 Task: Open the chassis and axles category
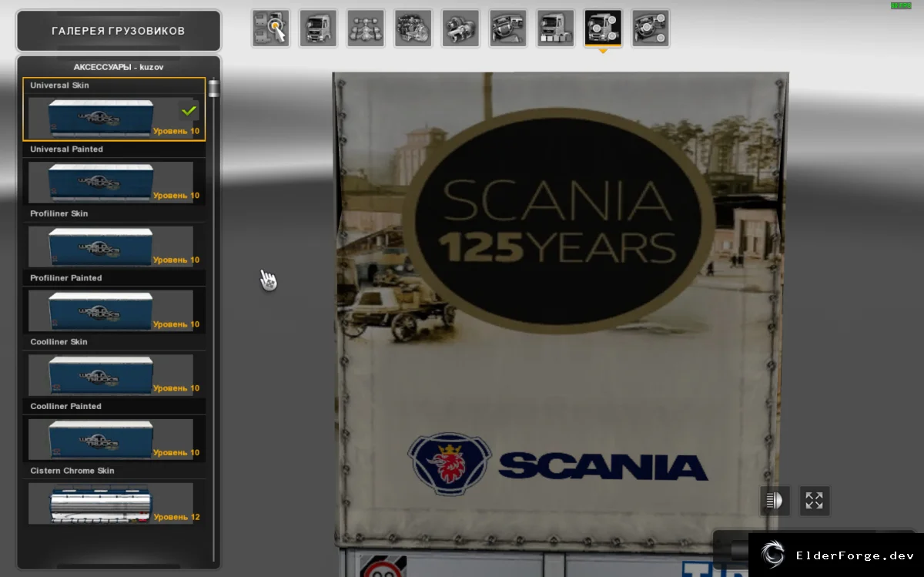[x=366, y=29]
